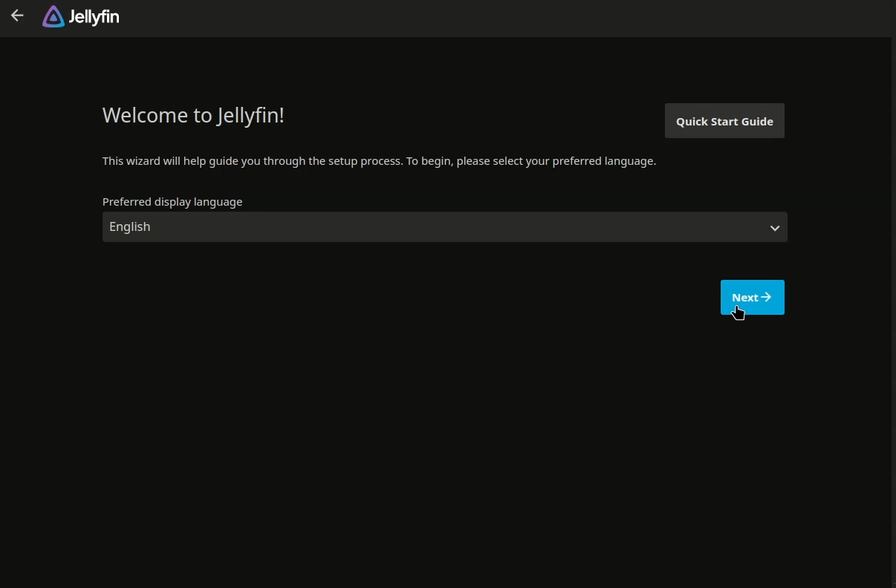Image resolution: width=896 pixels, height=588 pixels.
Task: Open the Preferred display language dropdown
Action: click(x=445, y=226)
